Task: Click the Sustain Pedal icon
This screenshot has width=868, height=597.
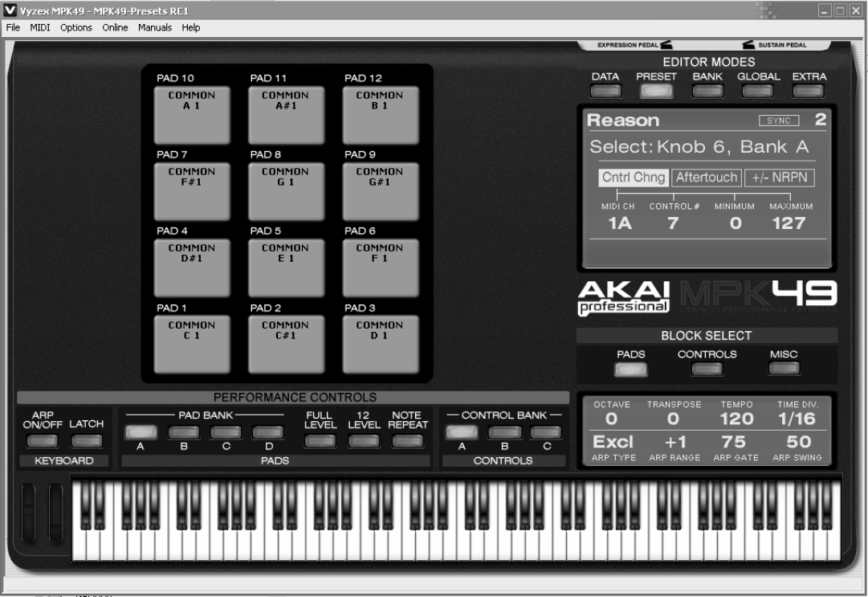Action: pyautogui.click(x=748, y=44)
